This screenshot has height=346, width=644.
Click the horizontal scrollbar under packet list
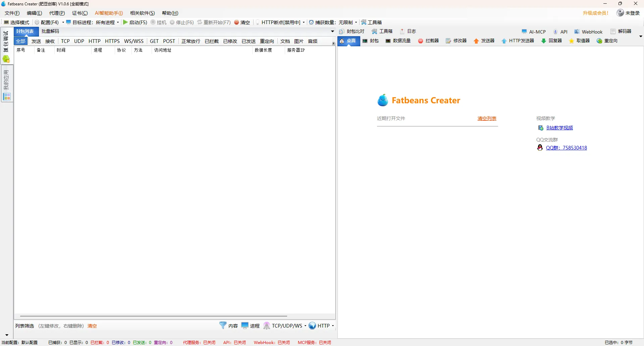(x=154, y=316)
